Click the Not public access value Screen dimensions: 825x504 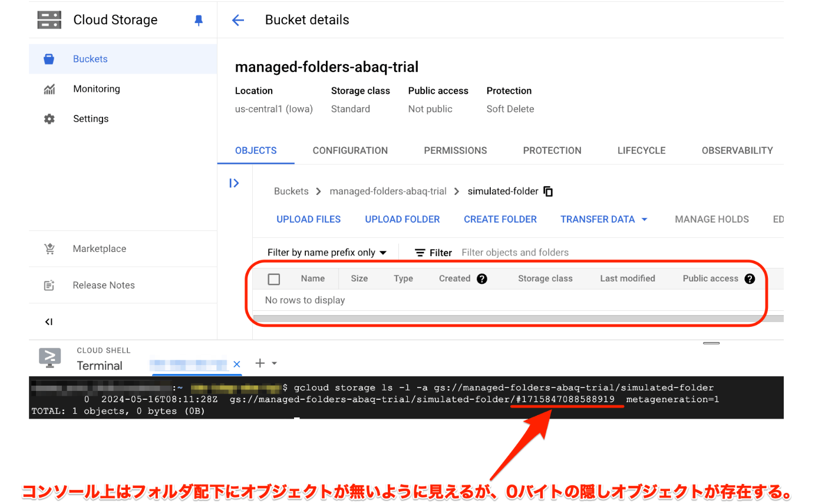pyautogui.click(x=430, y=109)
